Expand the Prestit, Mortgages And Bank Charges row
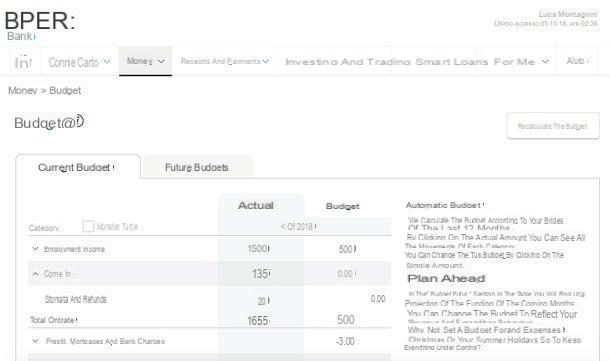The width and height of the screenshot is (610, 361). point(35,341)
